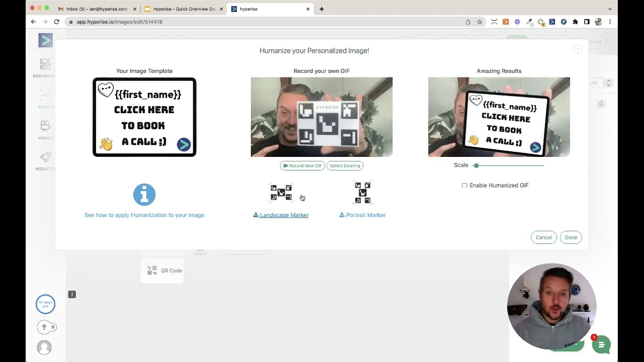The height and width of the screenshot is (362, 644).
Task: Click the purple gear-shaped extension icon
Action: (517, 22)
